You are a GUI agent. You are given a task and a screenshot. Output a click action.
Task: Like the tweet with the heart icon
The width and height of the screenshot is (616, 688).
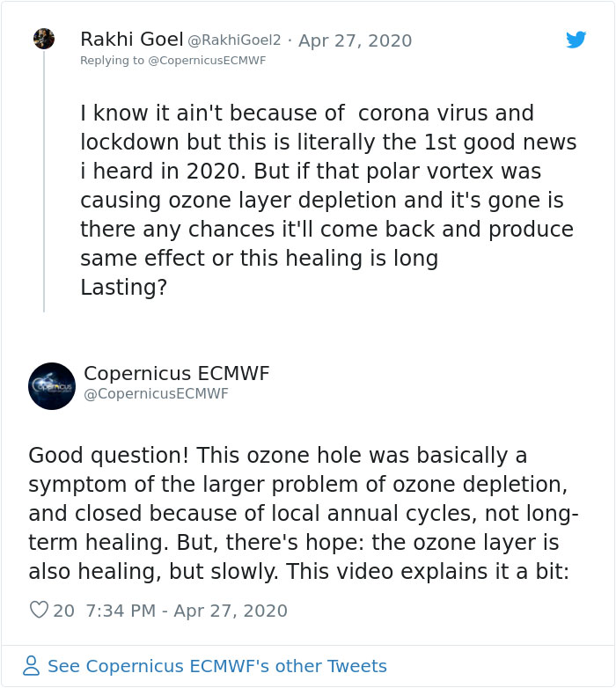pyautogui.click(x=39, y=610)
